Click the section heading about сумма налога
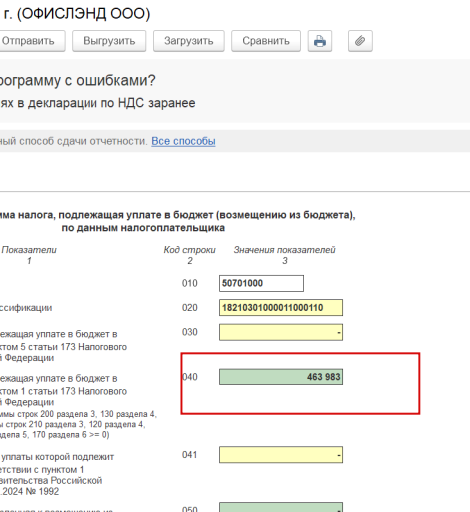The image size is (470, 512). pyautogui.click(x=177, y=221)
